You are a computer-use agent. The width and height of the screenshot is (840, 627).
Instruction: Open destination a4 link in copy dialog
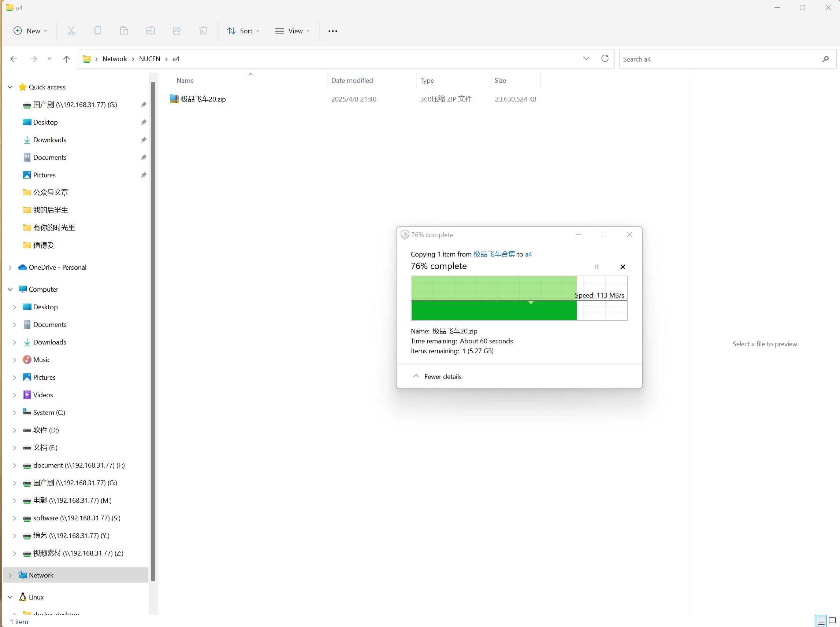click(528, 254)
